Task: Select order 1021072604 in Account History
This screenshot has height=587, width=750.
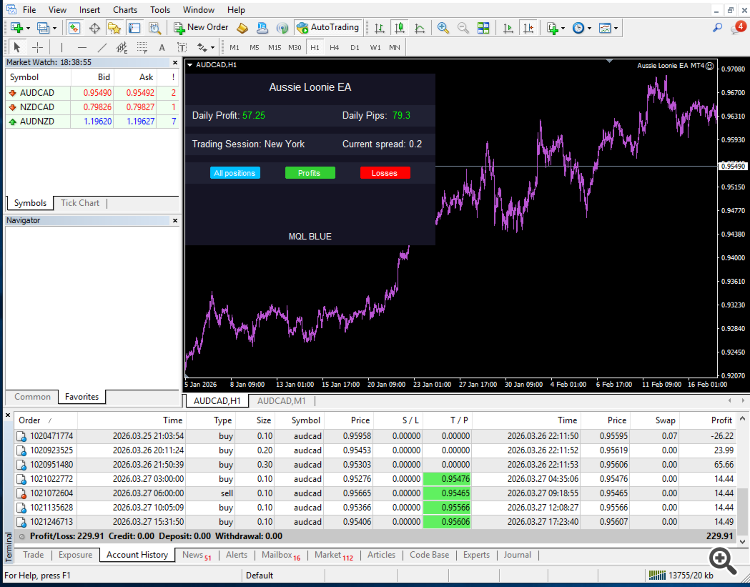Action: point(375,493)
